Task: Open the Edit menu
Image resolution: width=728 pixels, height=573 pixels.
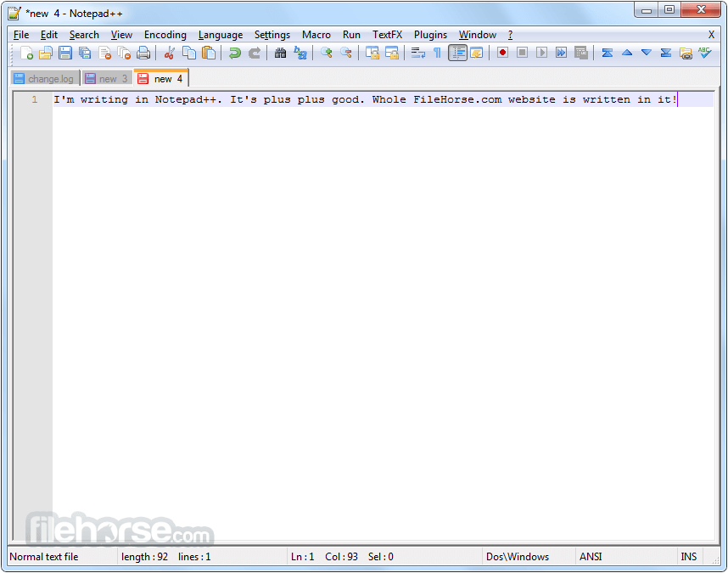Action: point(48,35)
